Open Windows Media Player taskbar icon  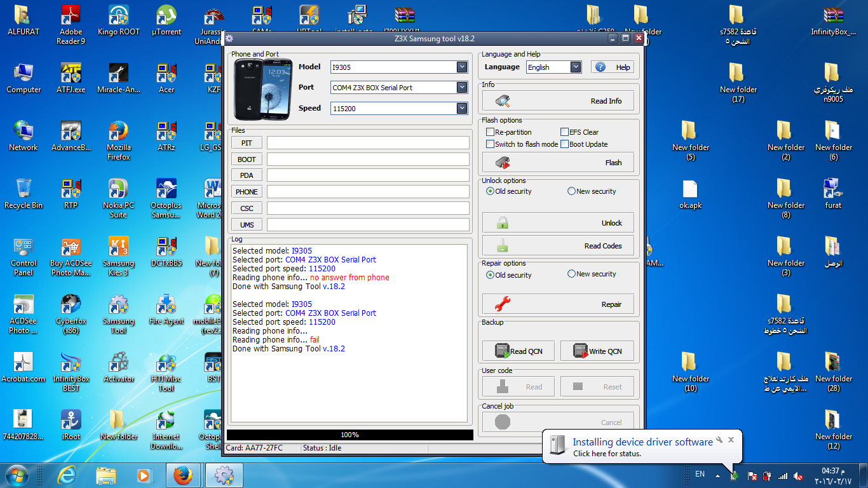coord(144,475)
